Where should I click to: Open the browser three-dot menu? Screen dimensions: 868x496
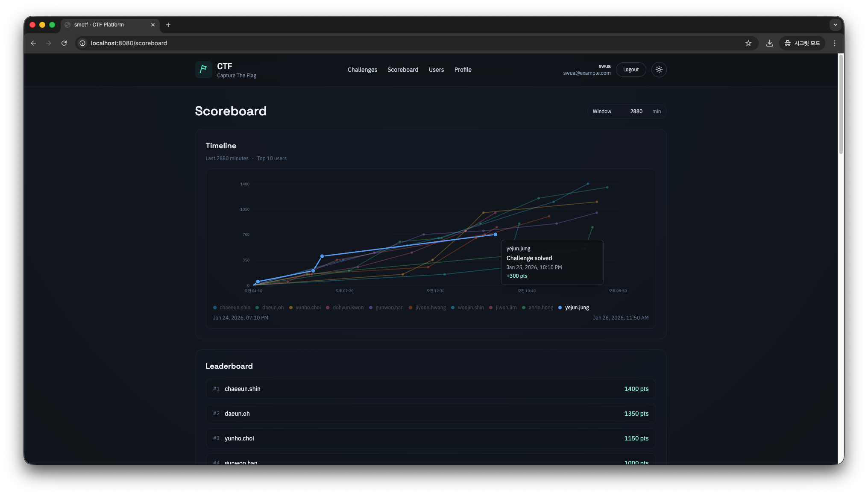pyautogui.click(x=834, y=43)
